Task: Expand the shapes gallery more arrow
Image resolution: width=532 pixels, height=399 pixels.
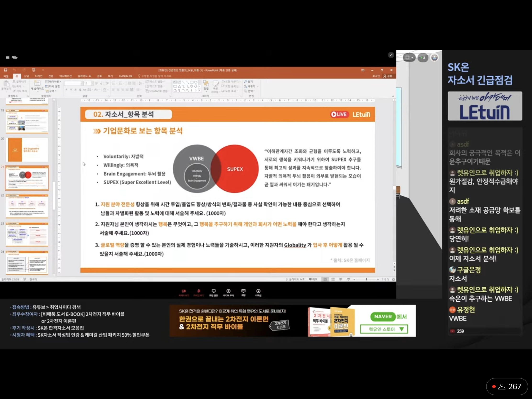Action: pyautogui.click(x=200, y=91)
